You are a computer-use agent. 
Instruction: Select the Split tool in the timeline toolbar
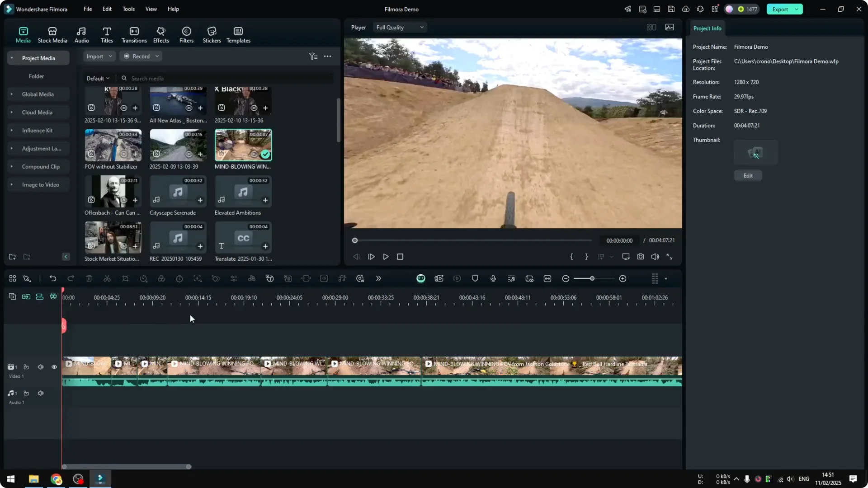tap(107, 279)
